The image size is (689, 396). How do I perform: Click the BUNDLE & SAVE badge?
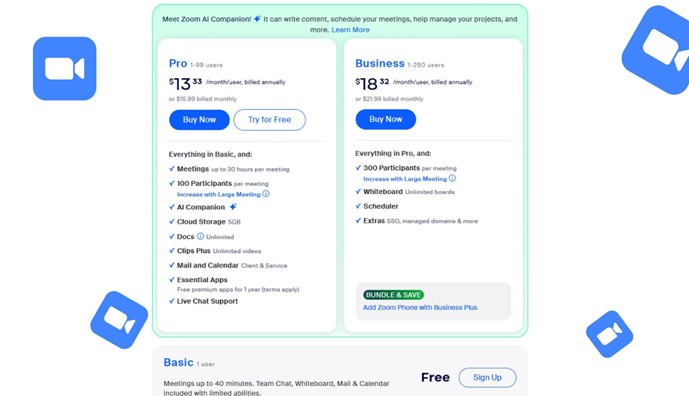[393, 295]
